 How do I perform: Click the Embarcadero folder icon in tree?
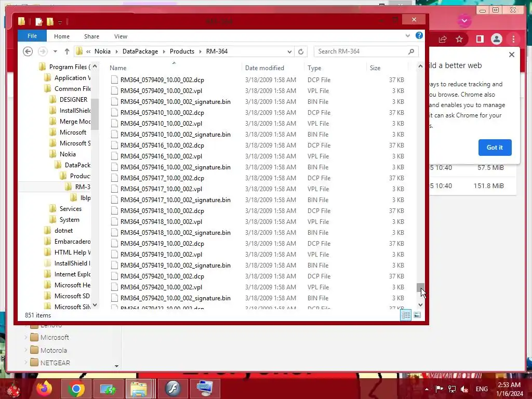click(x=48, y=242)
